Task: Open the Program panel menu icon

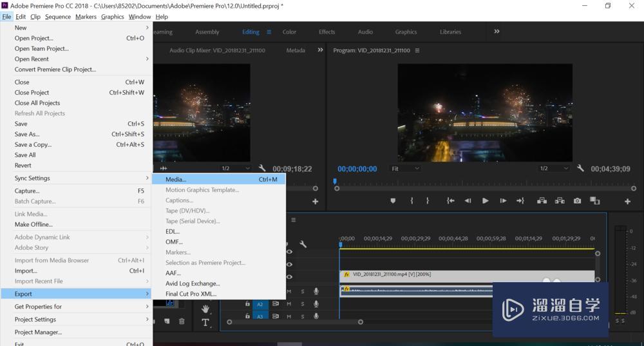Action: (x=417, y=50)
